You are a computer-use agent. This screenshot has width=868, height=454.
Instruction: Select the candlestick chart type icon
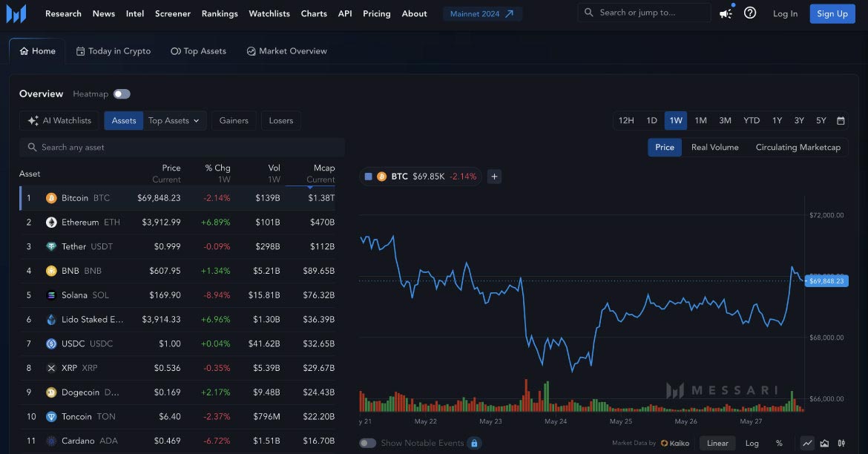click(841, 443)
